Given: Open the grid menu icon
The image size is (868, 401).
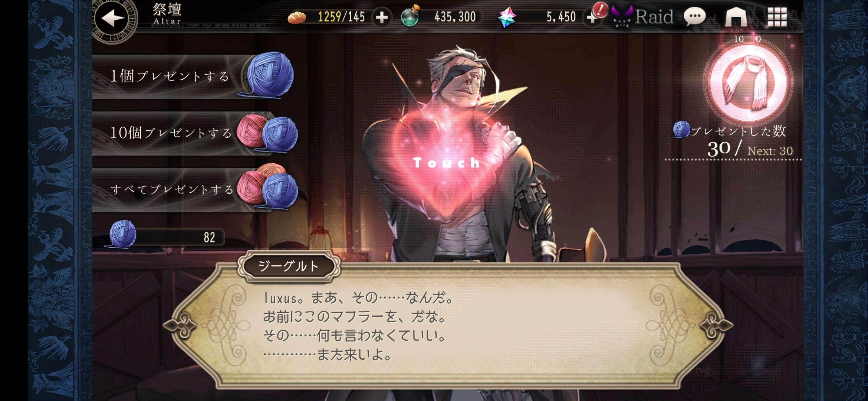Looking at the screenshot, I should [x=777, y=17].
